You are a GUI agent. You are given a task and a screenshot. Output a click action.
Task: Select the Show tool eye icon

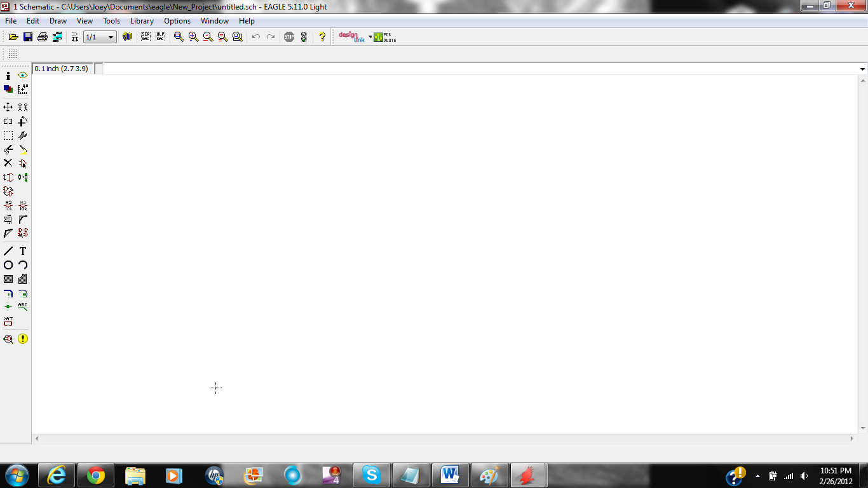coord(23,76)
